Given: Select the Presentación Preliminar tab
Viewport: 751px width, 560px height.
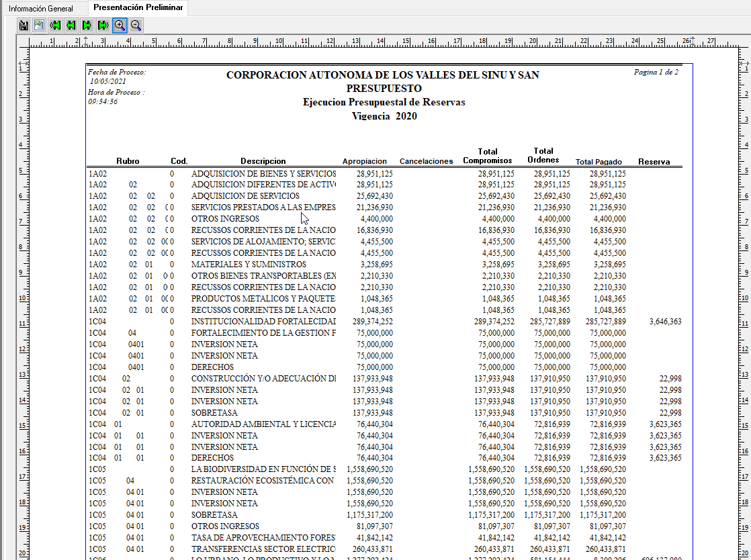Looking at the screenshot, I should (x=138, y=7).
